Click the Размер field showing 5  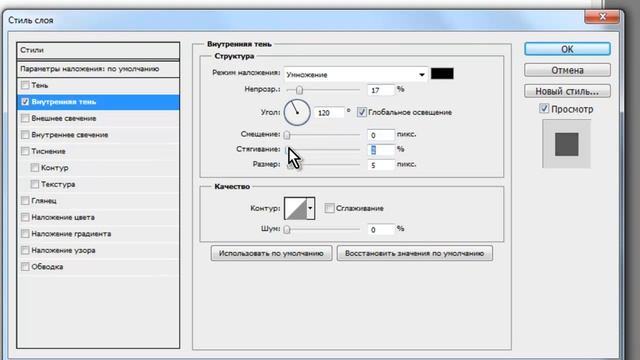(381, 165)
